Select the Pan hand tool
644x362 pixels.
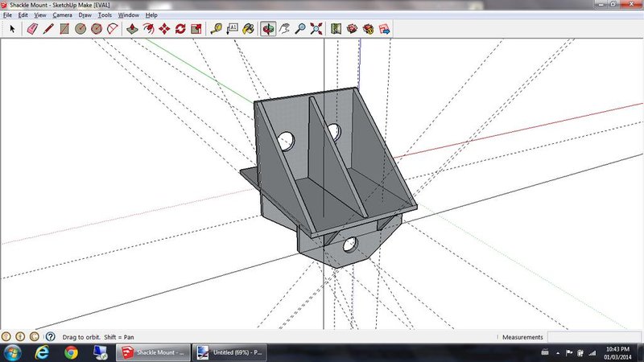point(284,29)
